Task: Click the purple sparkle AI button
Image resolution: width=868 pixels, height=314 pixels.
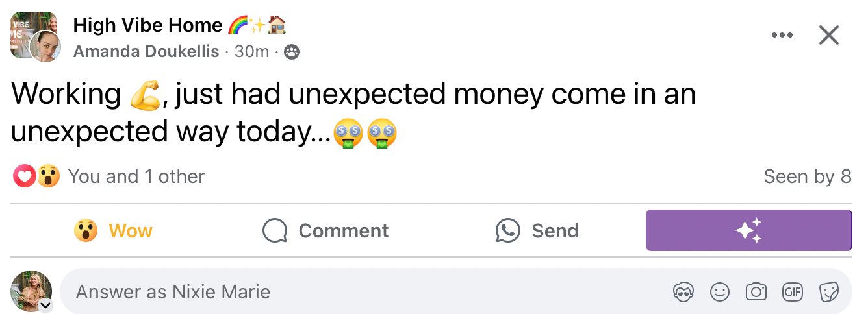Action: tap(748, 230)
